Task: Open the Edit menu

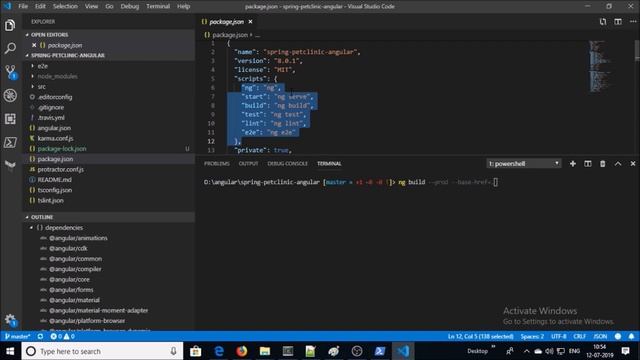Action: 40,6
